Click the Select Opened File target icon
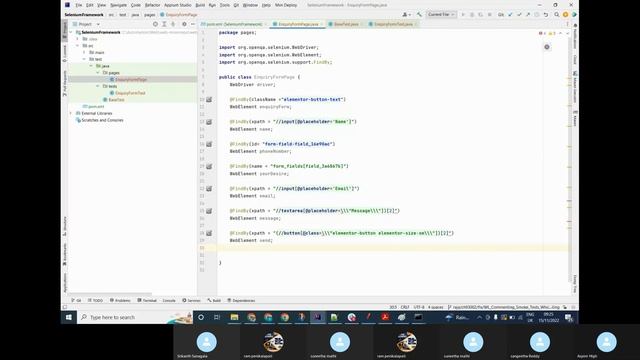 click(x=155, y=24)
